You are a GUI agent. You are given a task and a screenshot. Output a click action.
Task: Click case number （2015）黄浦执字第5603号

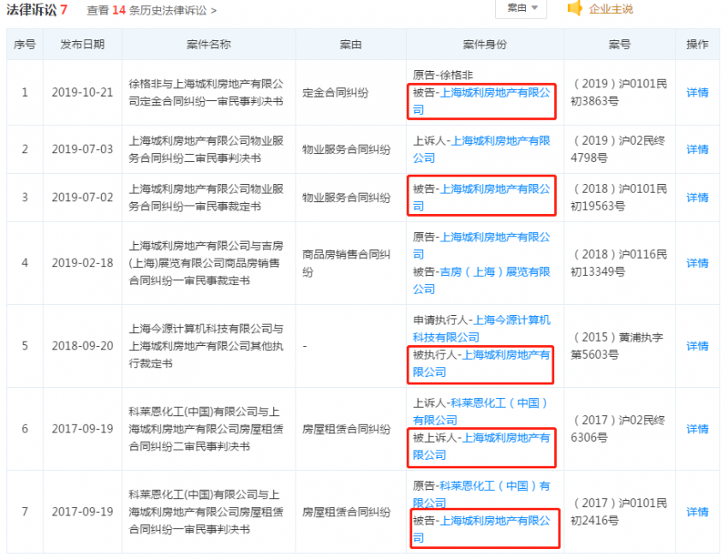click(x=618, y=346)
